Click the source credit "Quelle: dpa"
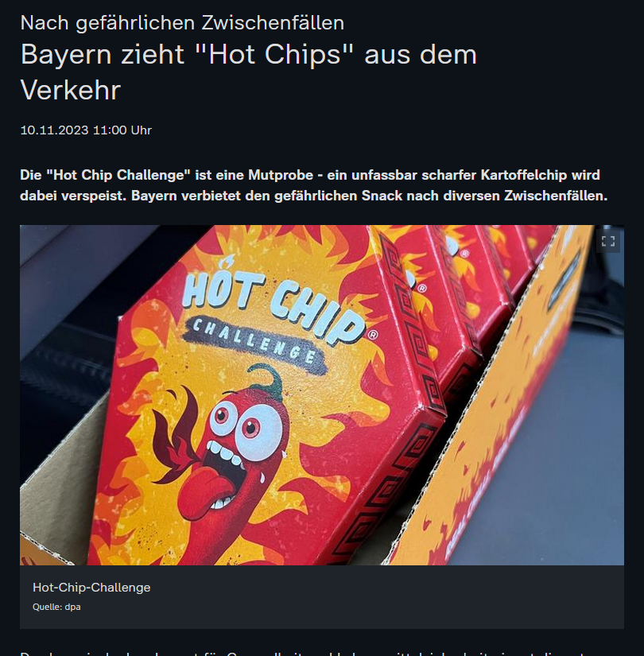The image size is (644, 656). tap(56, 607)
